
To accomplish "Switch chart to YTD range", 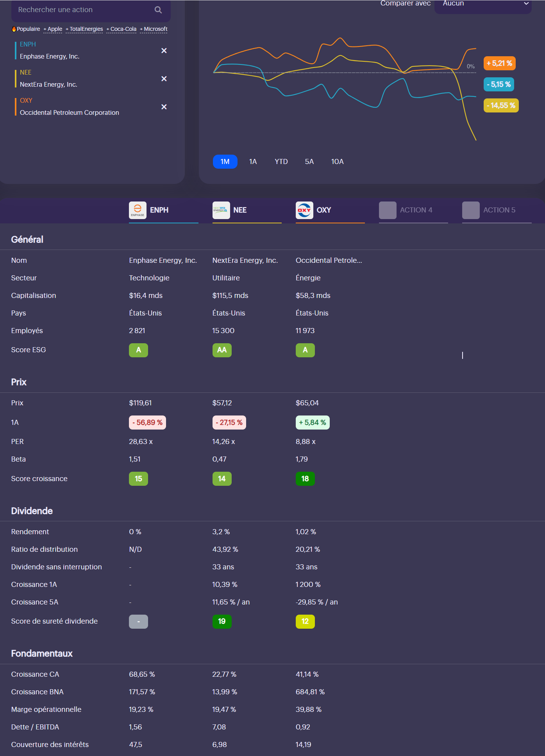I will tap(281, 162).
